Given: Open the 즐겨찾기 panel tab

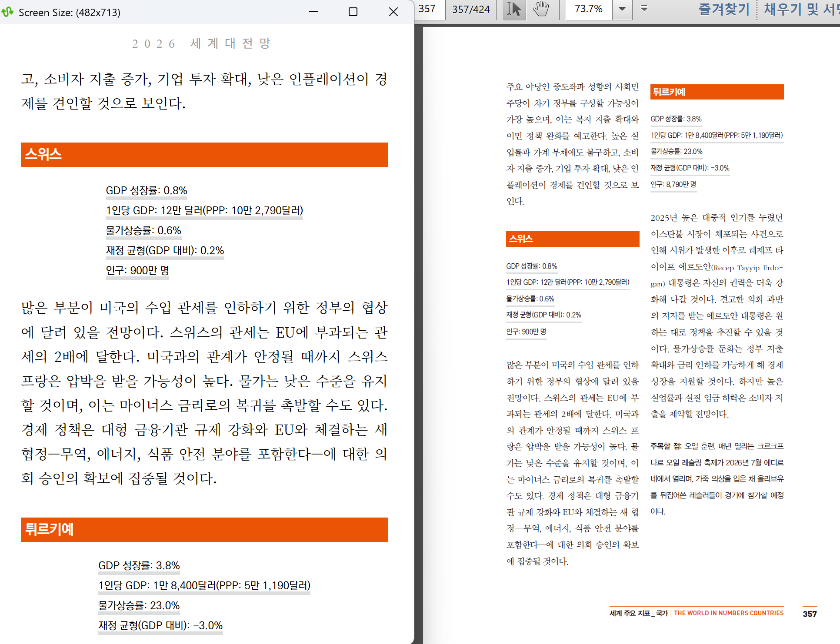Looking at the screenshot, I should point(724,9).
